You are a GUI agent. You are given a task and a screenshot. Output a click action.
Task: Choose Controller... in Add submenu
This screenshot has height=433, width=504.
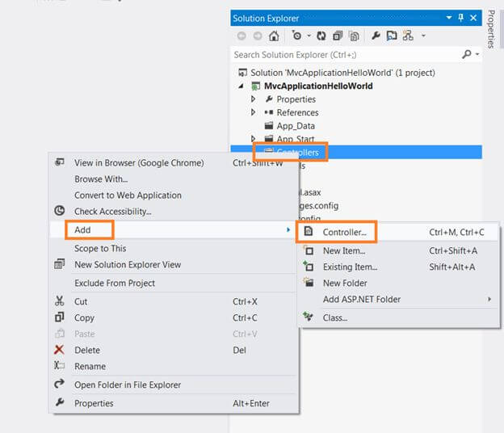398,232
